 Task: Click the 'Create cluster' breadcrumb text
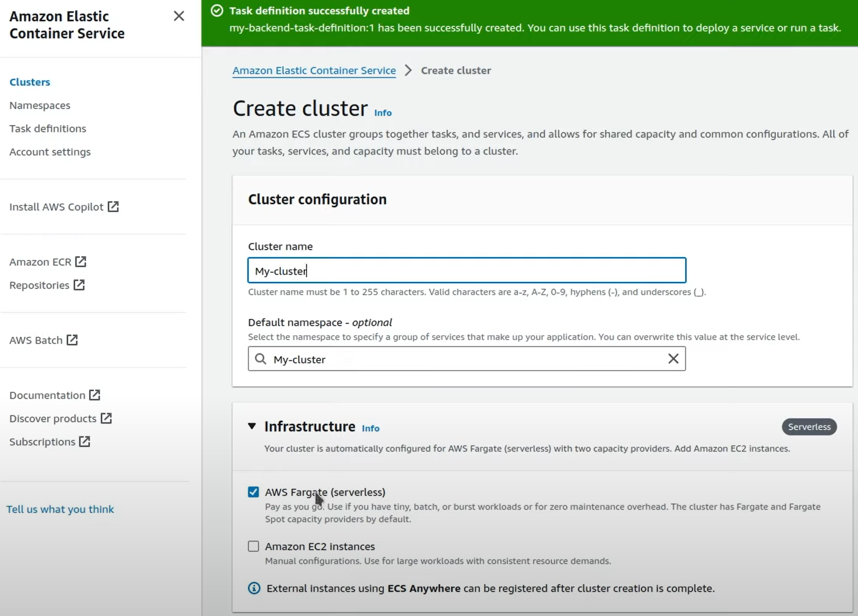point(456,71)
